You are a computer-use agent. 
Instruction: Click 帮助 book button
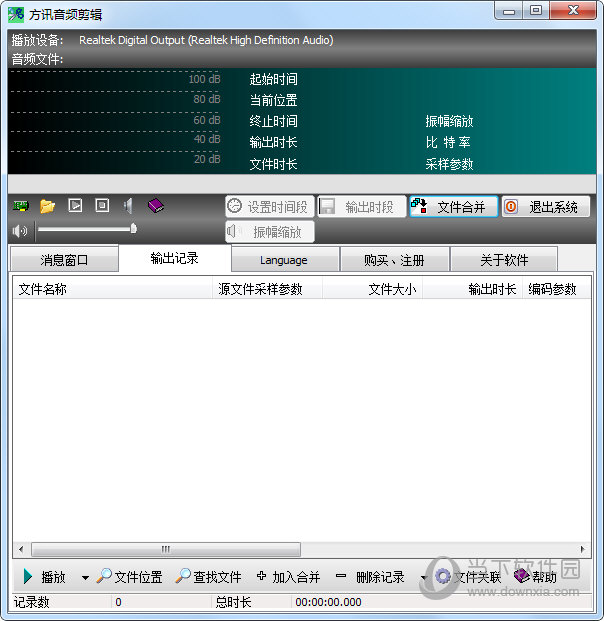535,577
